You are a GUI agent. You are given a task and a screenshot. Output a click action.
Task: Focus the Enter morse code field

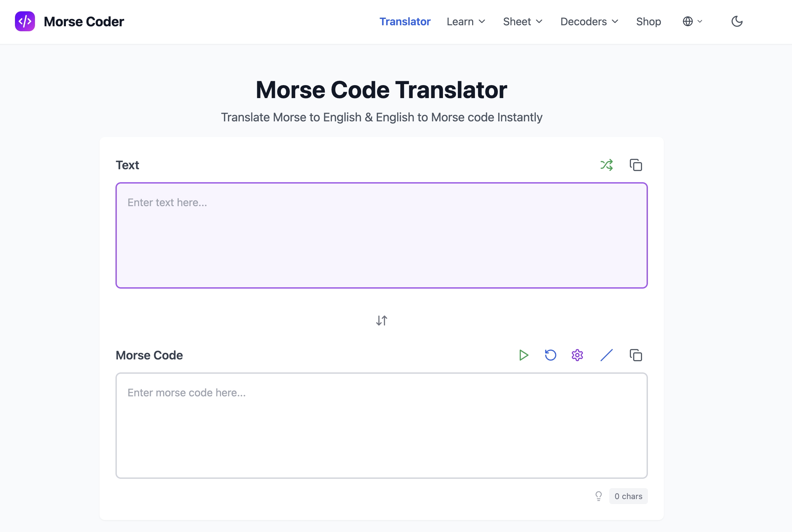[x=382, y=426]
